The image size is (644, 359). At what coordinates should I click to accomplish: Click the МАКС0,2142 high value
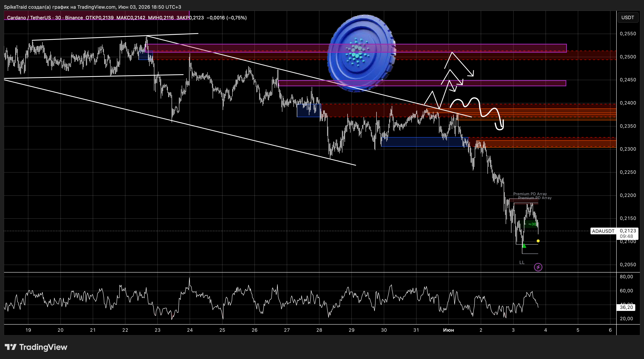click(131, 18)
